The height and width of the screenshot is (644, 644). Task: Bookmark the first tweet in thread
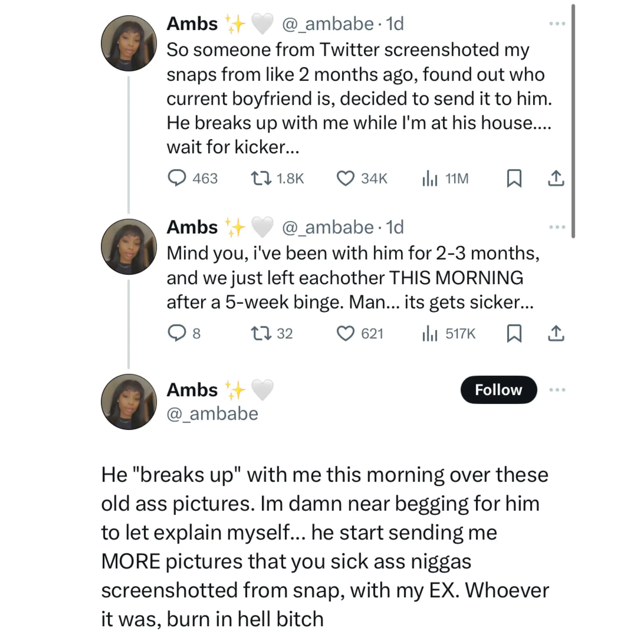coord(514,178)
